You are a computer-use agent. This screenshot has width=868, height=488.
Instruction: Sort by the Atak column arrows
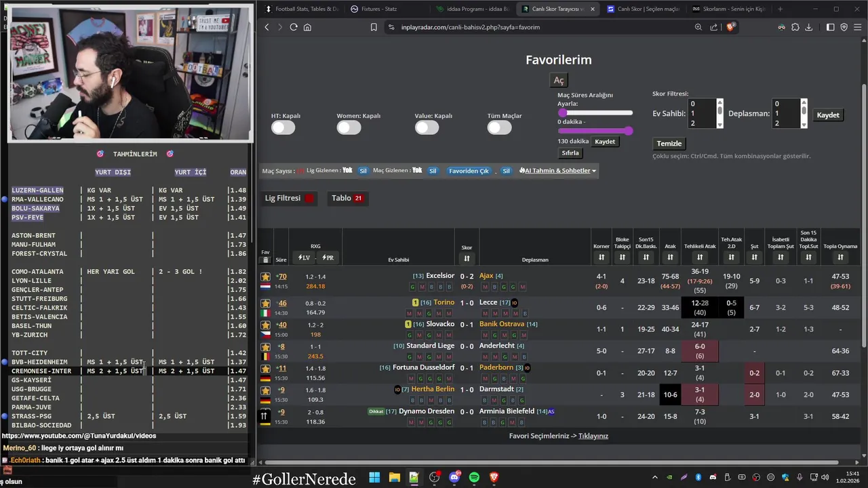tap(670, 258)
